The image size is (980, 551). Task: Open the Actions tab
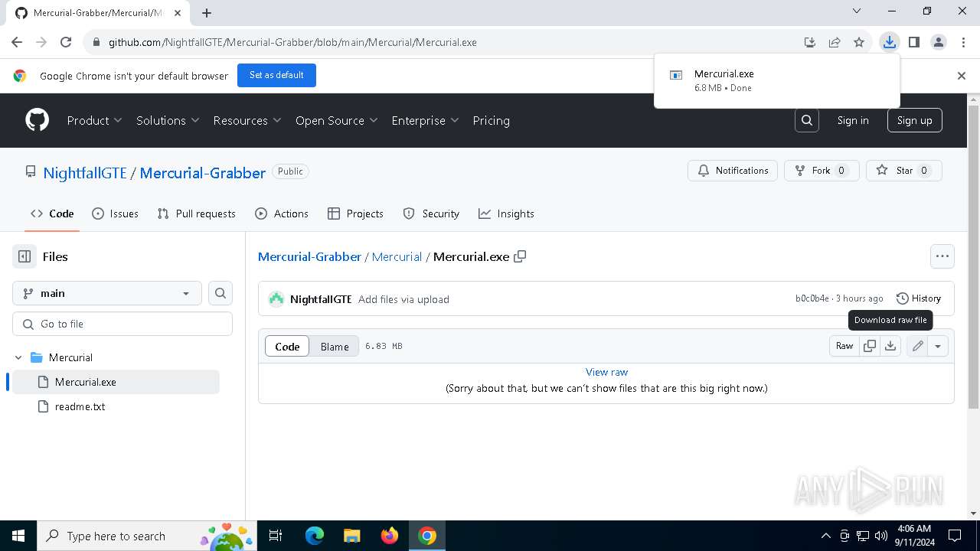282,214
